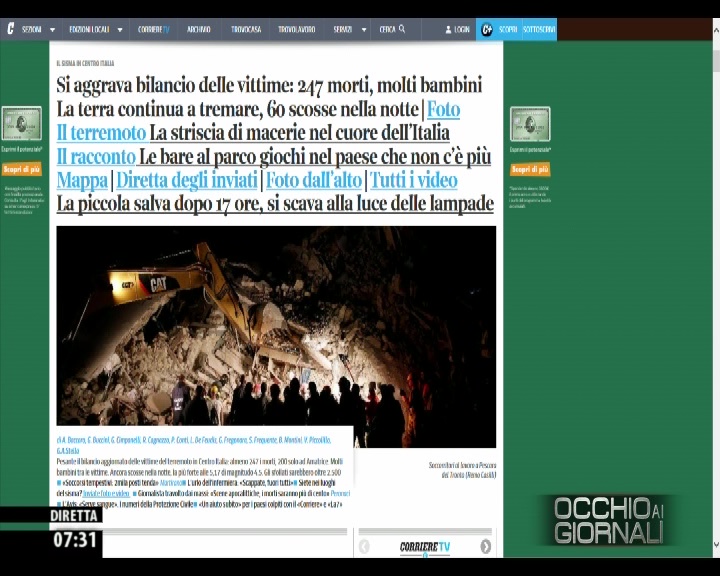Click the C+ premium logo icon

(x=487, y=29)
